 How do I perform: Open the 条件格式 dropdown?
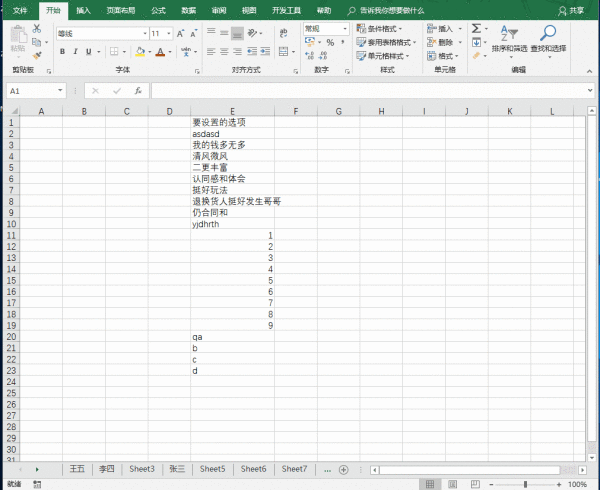[384, 29]
